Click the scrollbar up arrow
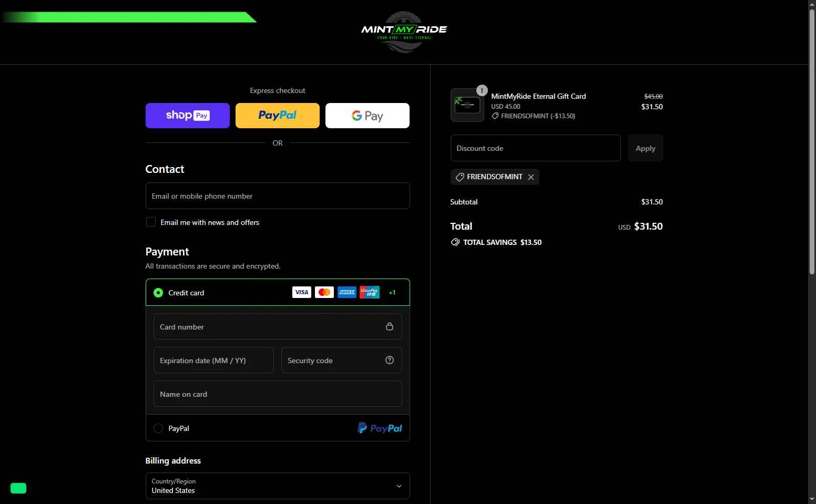 click(x=812, y=4)
